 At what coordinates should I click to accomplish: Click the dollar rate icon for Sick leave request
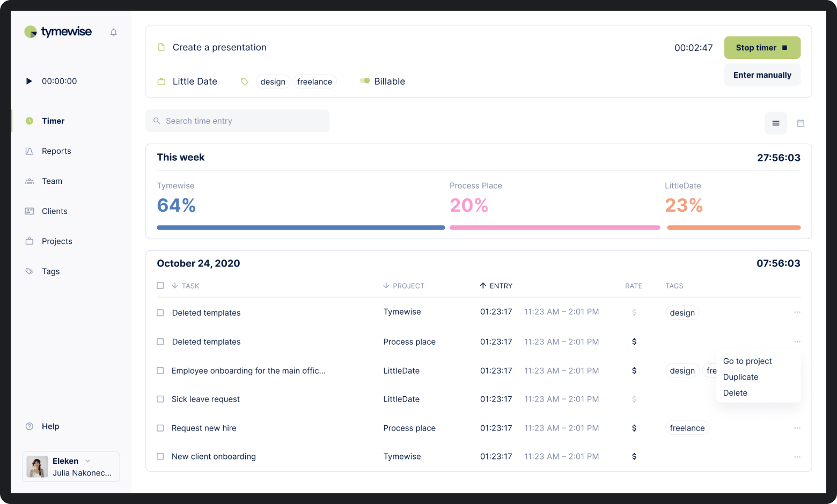pos(634,399)
